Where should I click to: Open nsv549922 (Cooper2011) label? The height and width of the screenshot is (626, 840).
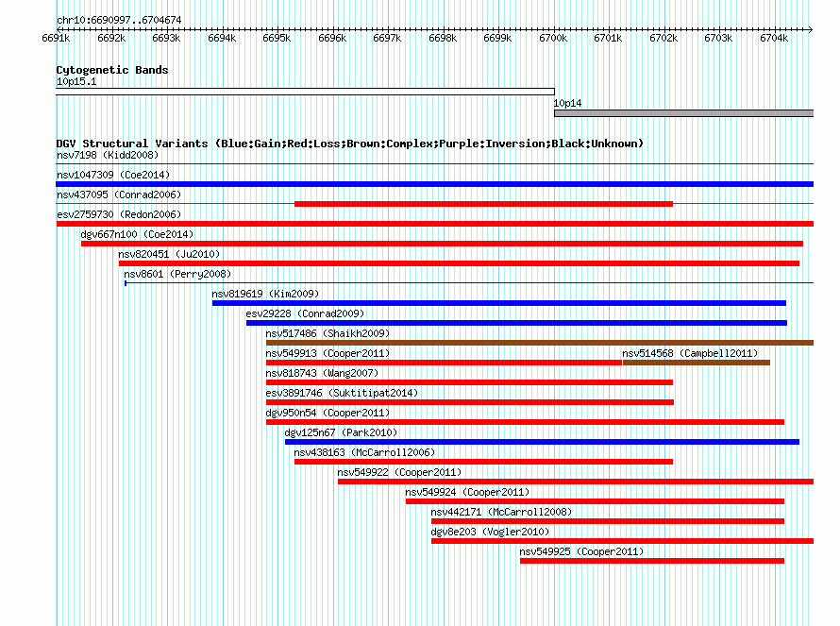(x=399, y=473)
